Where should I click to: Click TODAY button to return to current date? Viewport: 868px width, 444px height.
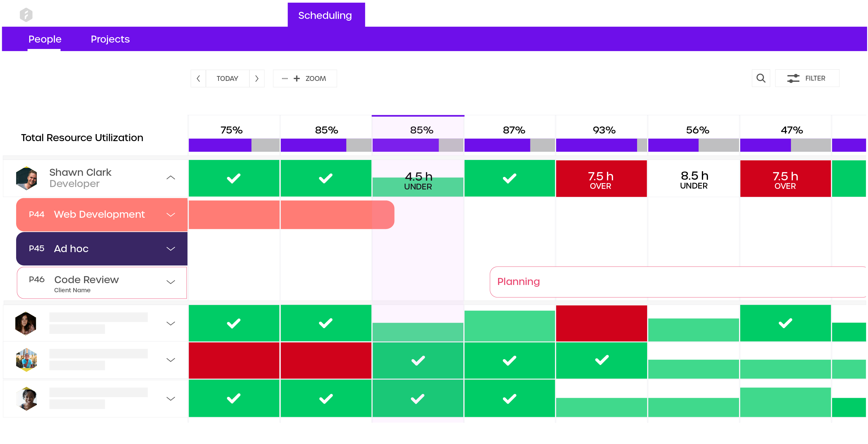pyautogui.click(x=228, y=79)
